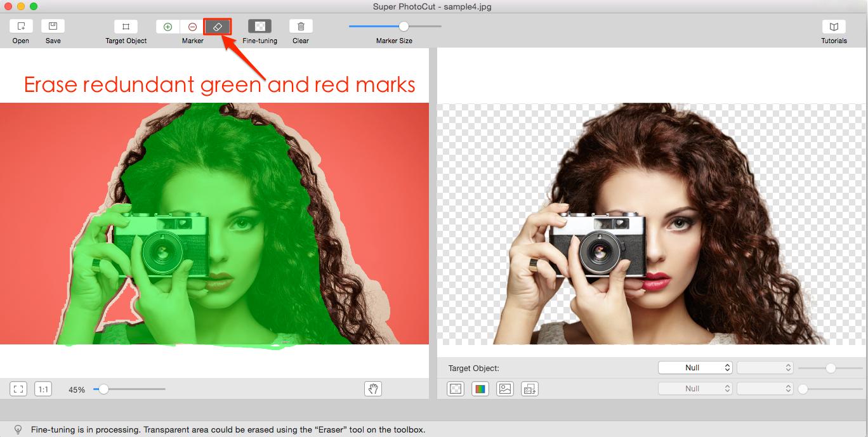Expand the empty dropdown beside Target Object
The image size is (868, 437).
coord(765,368)
